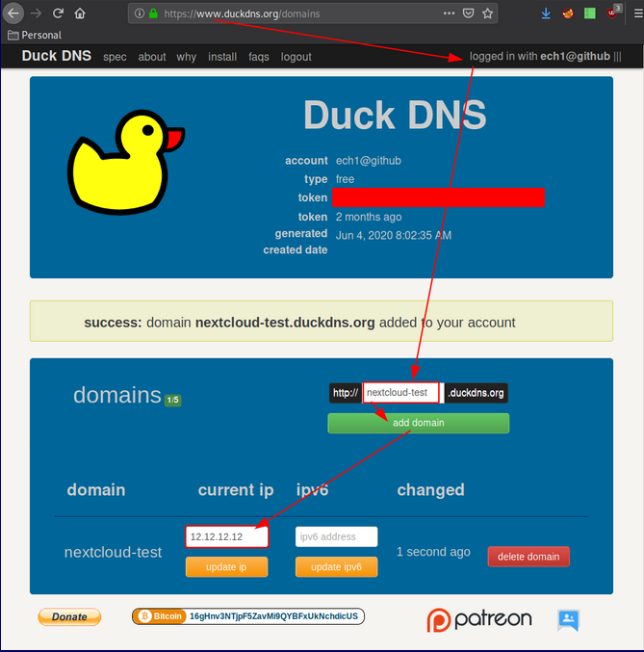Screen dimensions: 644x652
Task: Focus the ipv6 address input field
Action: point(336,536)
